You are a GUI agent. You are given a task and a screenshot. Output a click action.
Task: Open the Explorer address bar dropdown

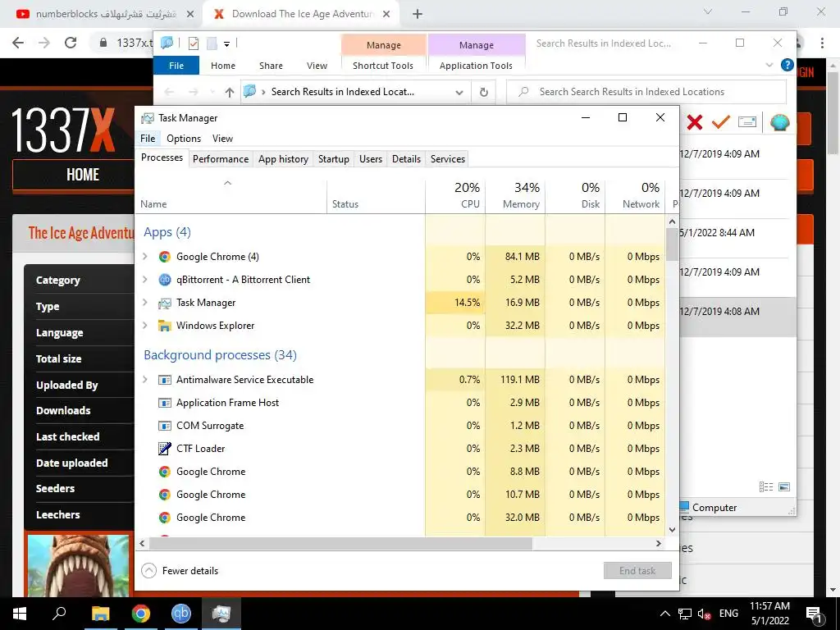pos(459,92)
